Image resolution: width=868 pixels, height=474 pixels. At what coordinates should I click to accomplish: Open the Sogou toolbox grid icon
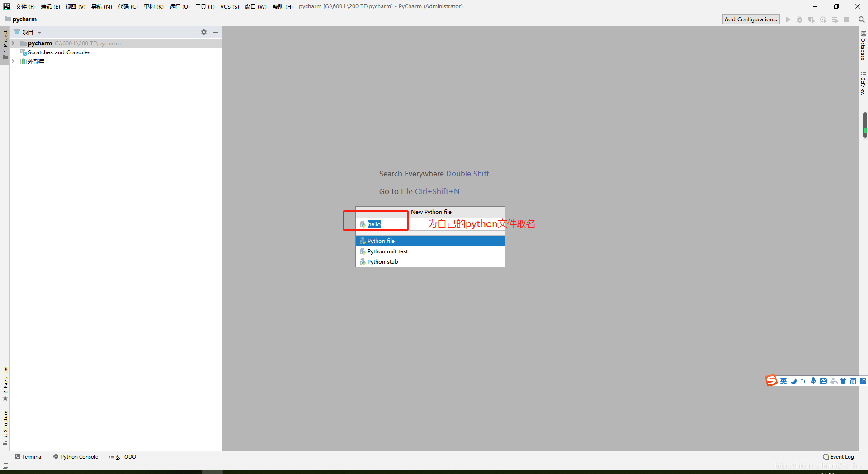(863, 381)
